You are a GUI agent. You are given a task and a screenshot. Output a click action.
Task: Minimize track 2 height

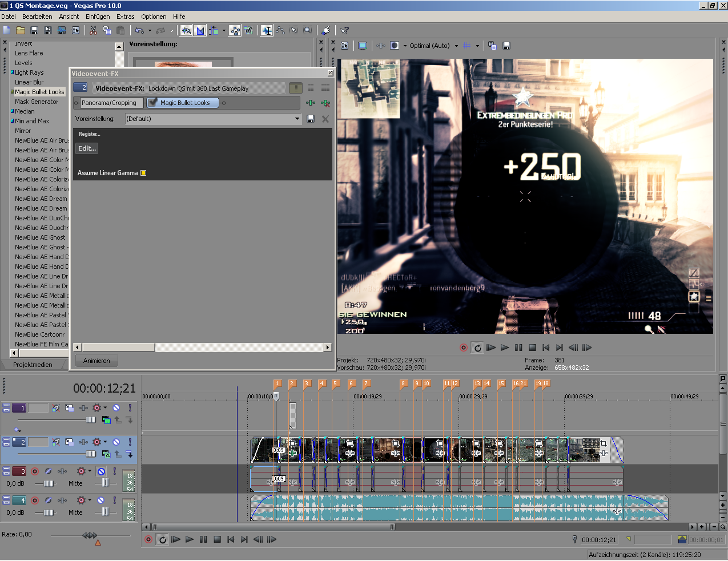pos(6,440)
